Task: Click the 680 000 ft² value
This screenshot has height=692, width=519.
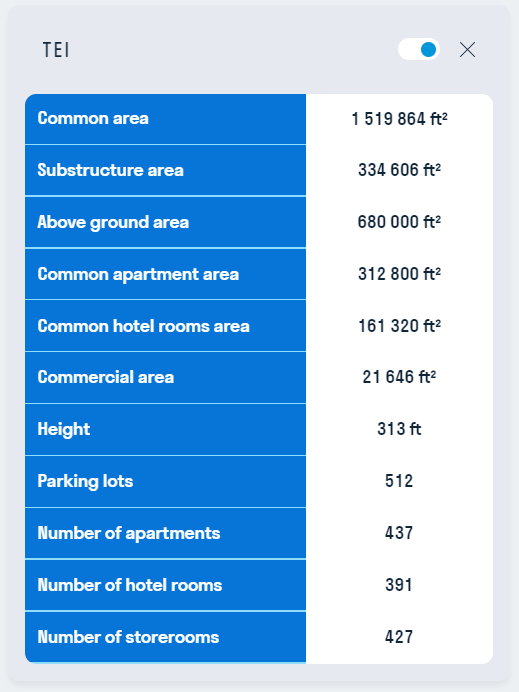Action: click(x=399, y=222)
